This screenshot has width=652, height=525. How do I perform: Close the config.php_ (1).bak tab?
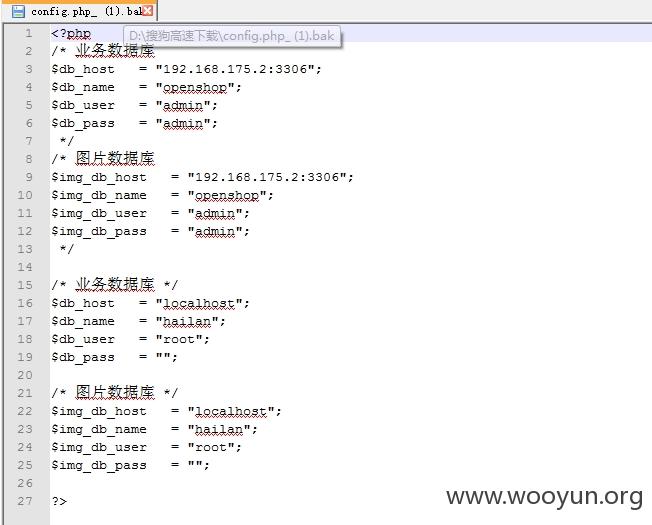click(x=148, y=11)
